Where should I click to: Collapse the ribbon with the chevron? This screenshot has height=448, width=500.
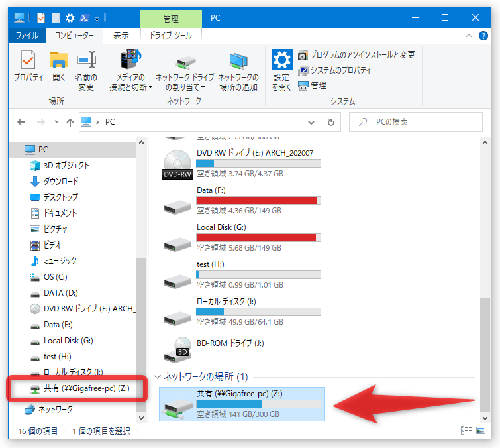point(469,36)
